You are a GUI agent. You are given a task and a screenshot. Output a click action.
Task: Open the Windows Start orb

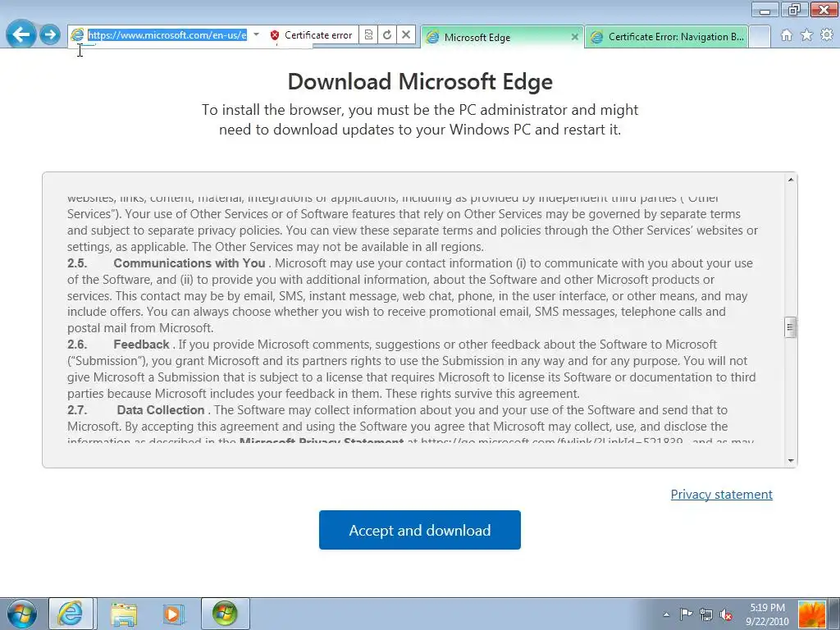point(21,614)
